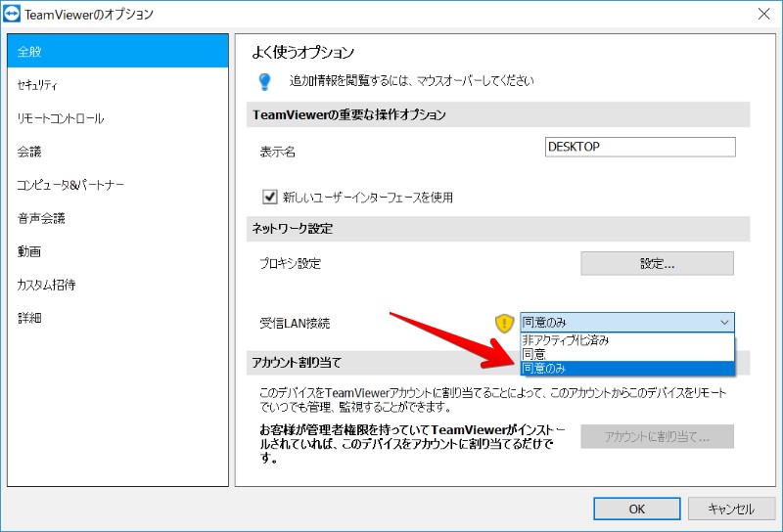Click the 受信LAN接続 label text

[295, 324]
